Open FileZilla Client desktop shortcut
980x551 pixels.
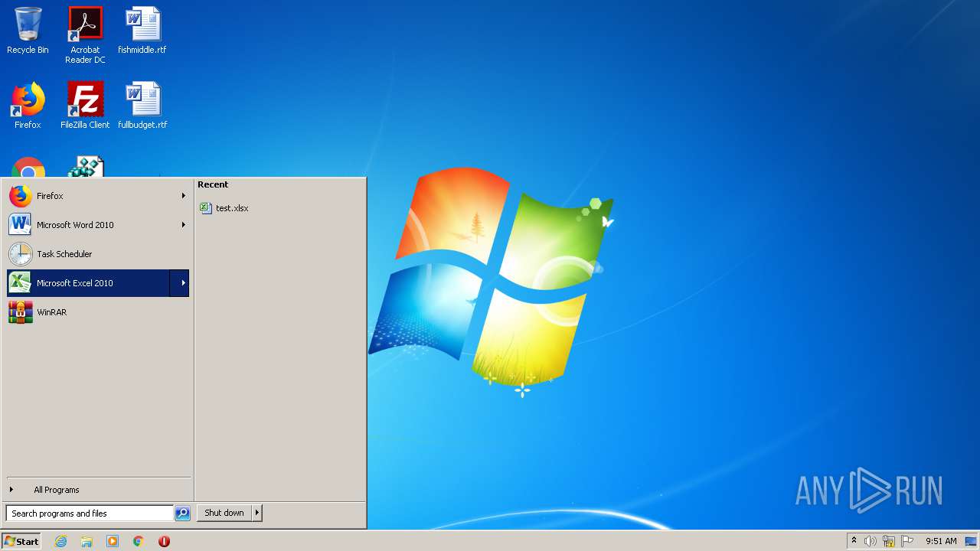pyautogui.click(x=85, y=106)
